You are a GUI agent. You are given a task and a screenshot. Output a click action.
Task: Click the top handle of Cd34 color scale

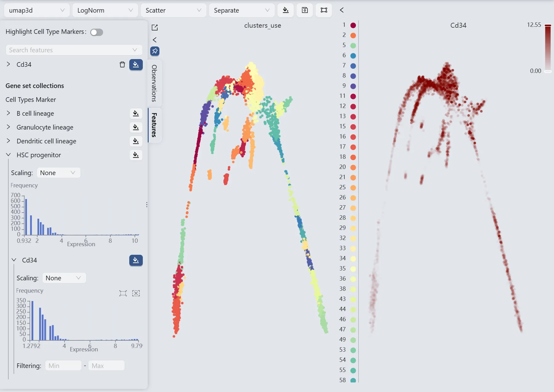548,25
